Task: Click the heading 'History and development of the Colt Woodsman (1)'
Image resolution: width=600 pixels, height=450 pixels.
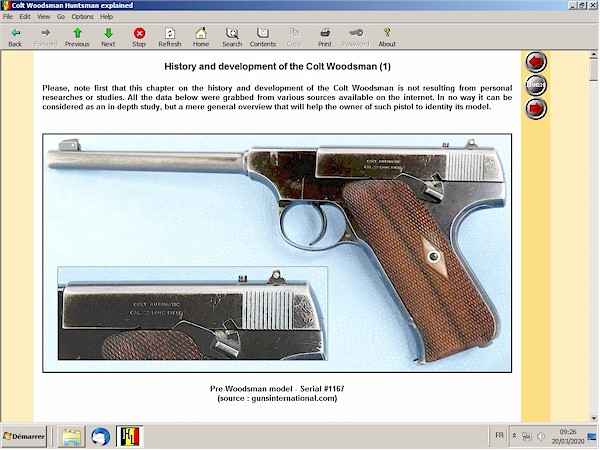Action: point(277,67)
